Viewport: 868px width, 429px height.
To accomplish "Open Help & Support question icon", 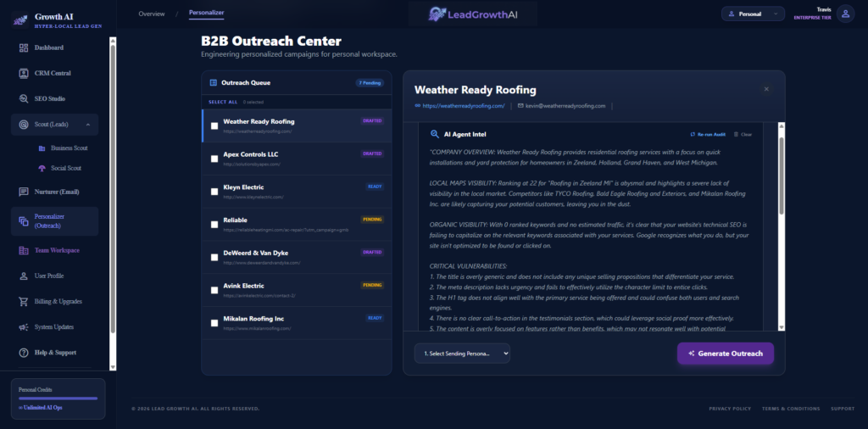I will [23, 353].
